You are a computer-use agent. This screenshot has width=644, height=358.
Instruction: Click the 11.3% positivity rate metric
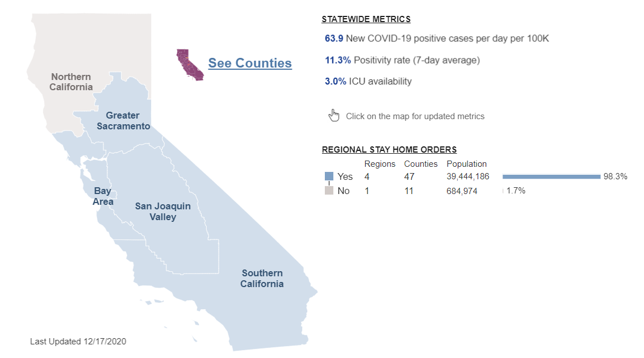point(338,60)
